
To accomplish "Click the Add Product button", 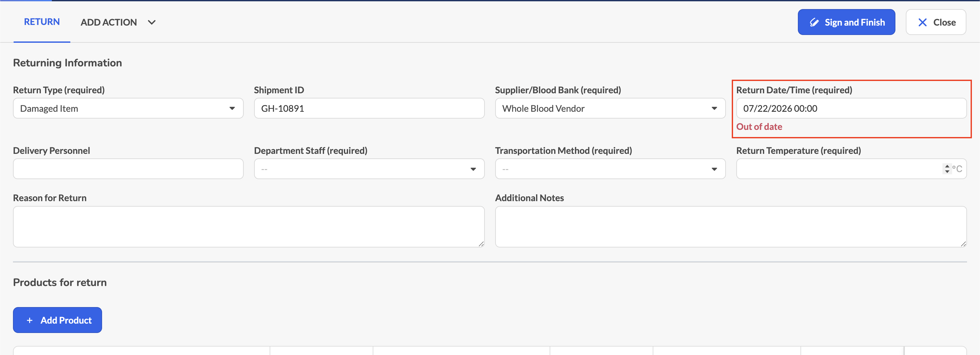I will 57,320.
